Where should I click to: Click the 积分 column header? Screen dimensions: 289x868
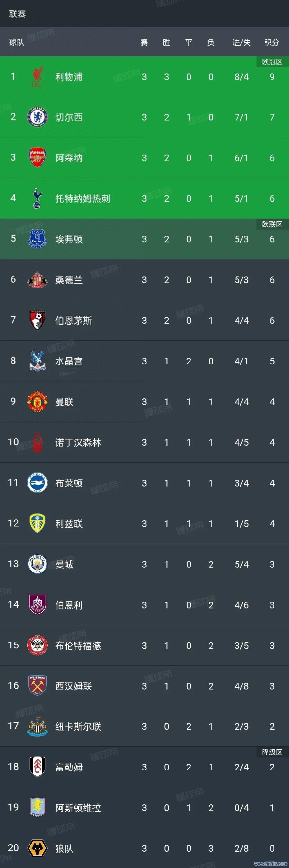272,43
